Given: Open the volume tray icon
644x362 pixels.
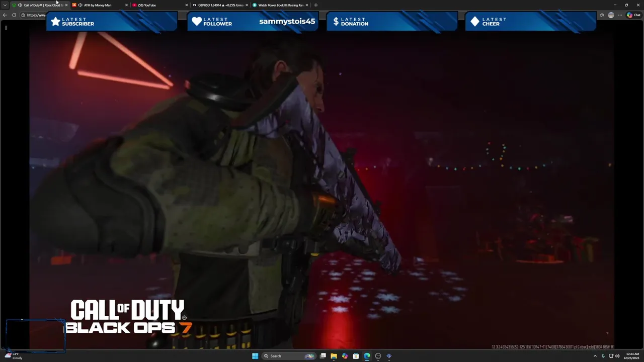Looking at the screenshot, I should [617, 356].
